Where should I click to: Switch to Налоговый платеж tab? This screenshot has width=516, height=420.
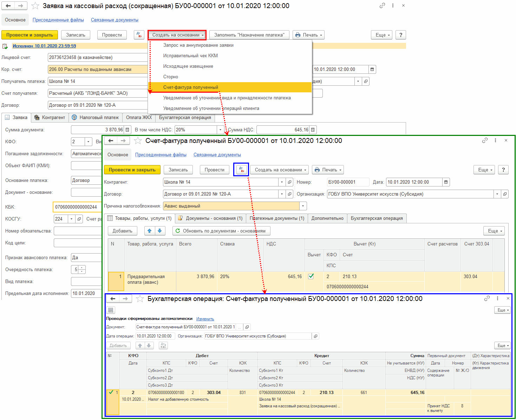[x=96, y=118]
